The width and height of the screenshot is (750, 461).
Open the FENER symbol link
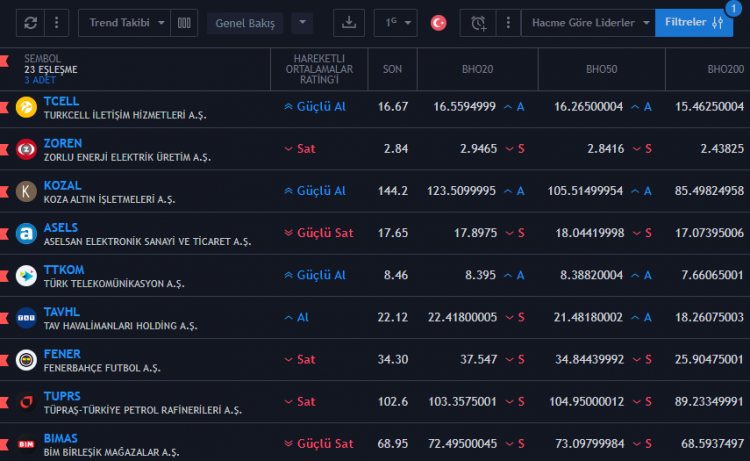click(x=62, y=354)
